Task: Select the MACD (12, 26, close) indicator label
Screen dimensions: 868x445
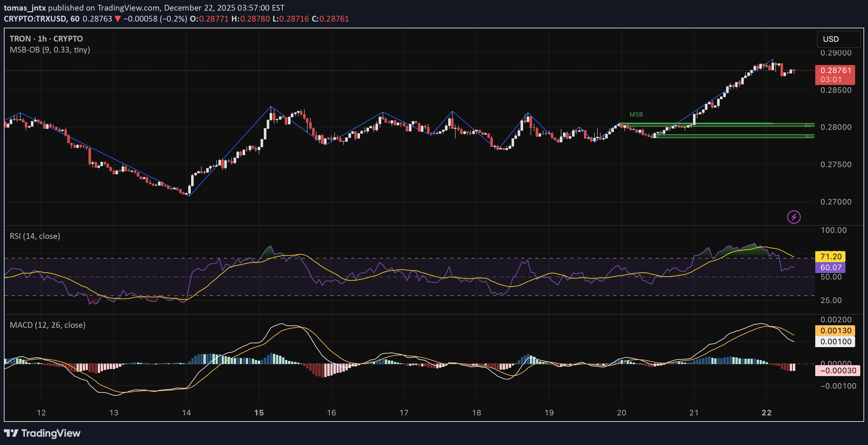Action: [x=47, y=325]
